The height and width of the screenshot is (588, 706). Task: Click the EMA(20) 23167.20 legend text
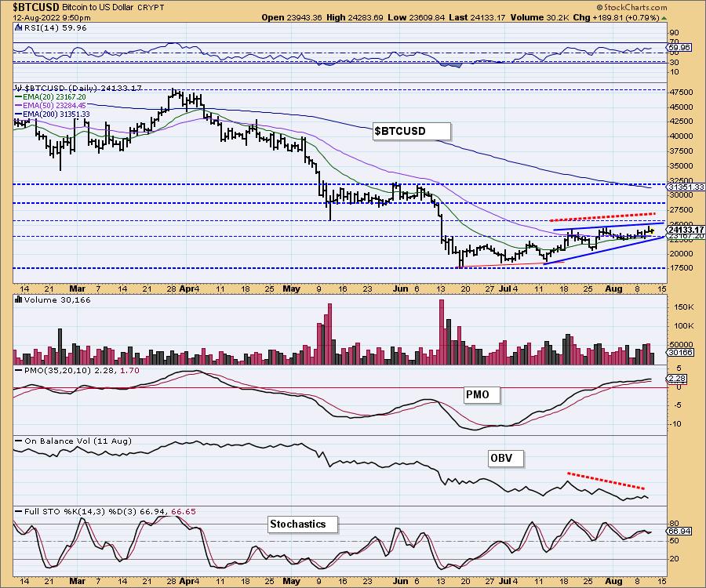pyautogui.click(x=54, y=96)
